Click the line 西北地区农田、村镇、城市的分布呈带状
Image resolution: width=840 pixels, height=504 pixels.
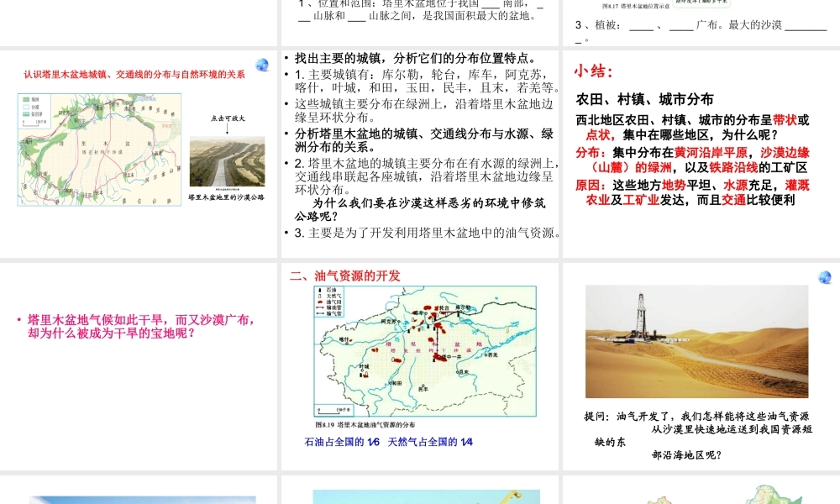pos(693,127)
